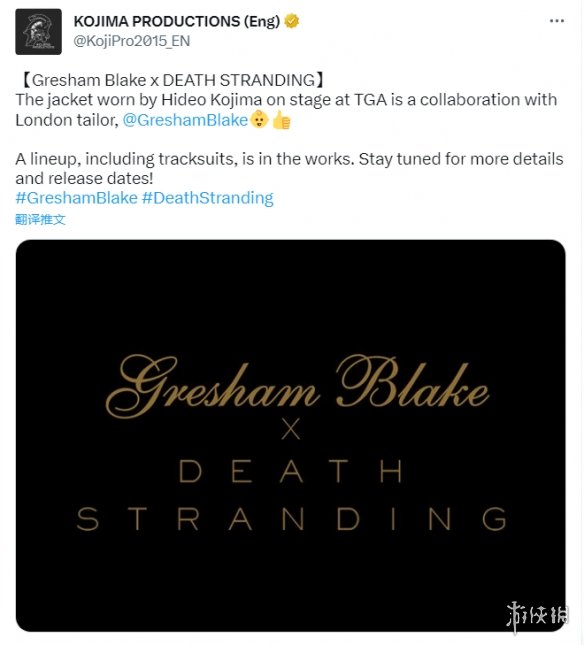
Task: Click the watermark logo on image corner
Action: click(537, 617)
